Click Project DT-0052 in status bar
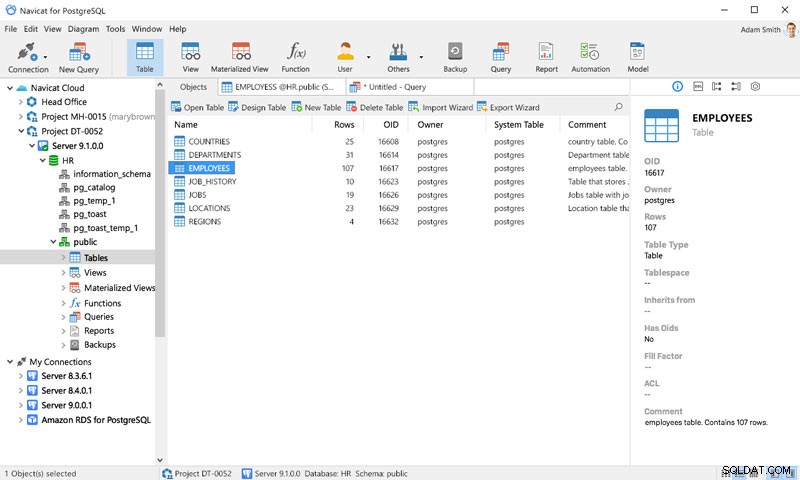Screen dimensions: 800x480 tap(197, 473)
